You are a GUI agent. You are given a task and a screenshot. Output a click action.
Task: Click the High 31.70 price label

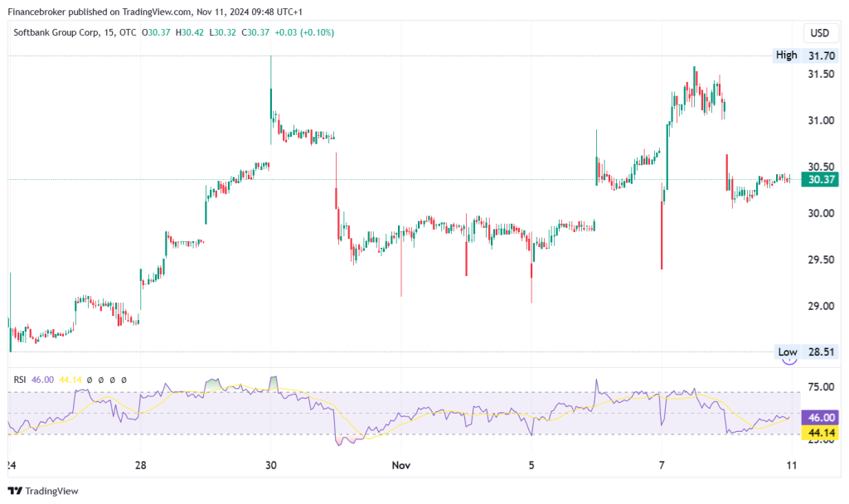pos(805,56)
